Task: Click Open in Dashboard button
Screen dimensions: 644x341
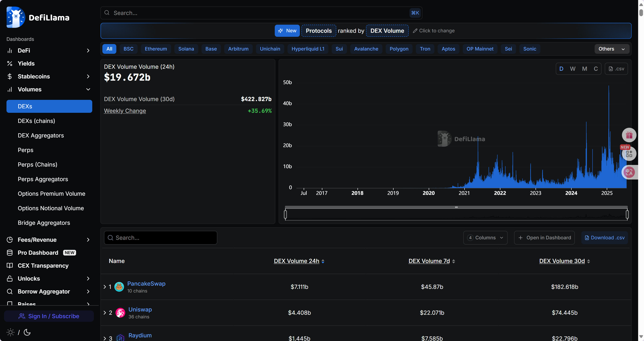Action: [x=544, y=238]
